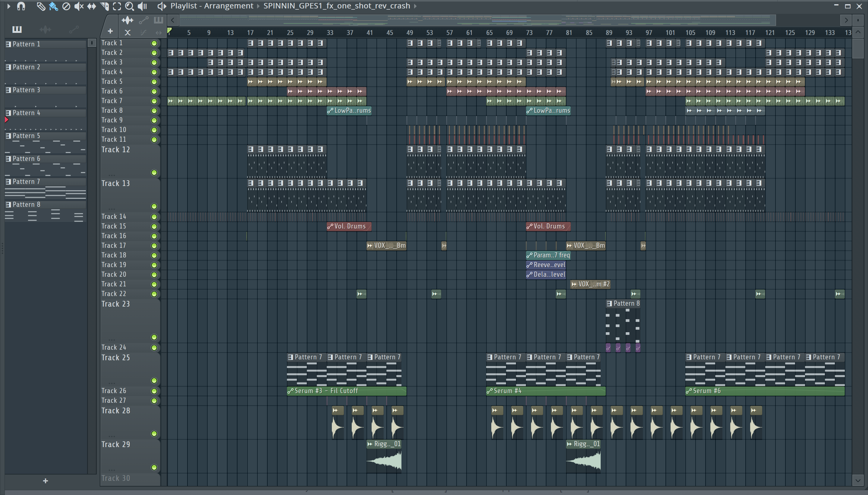Focus pattern clips in playlist header
Screen dimensions: 868x495
tap(158, 20)
